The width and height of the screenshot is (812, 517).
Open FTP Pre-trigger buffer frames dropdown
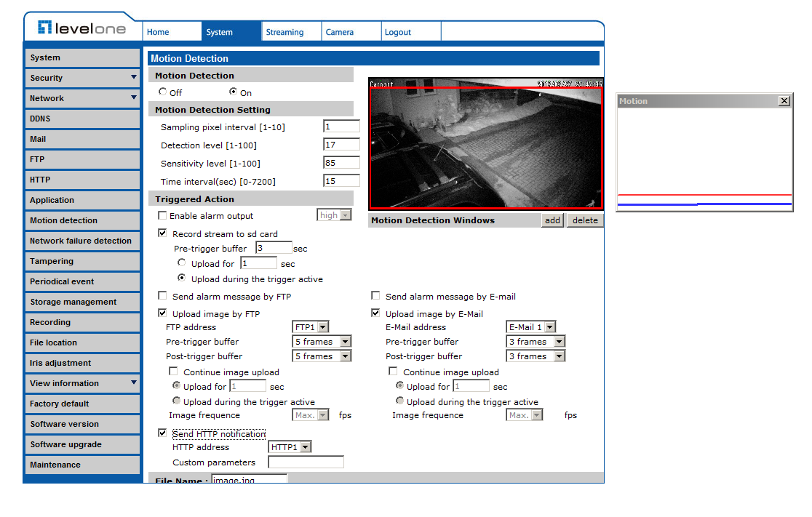click(x=322, y=342)
